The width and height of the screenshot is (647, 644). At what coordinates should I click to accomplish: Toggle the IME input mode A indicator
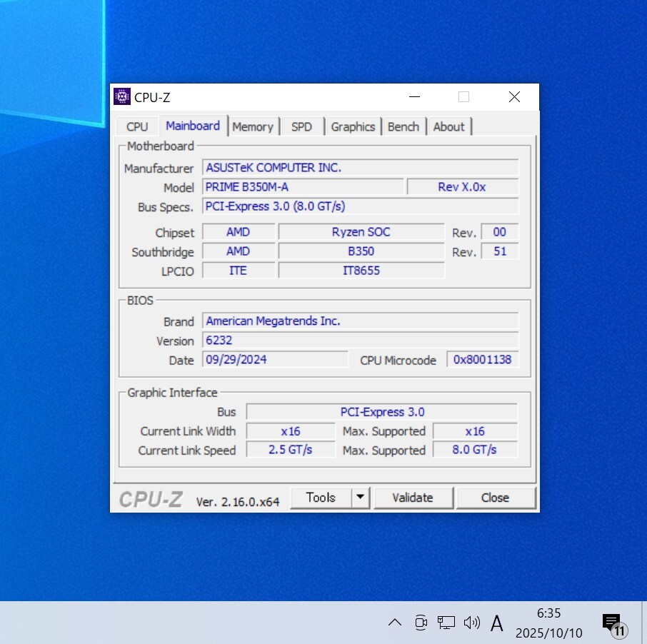tap(497, 623)
